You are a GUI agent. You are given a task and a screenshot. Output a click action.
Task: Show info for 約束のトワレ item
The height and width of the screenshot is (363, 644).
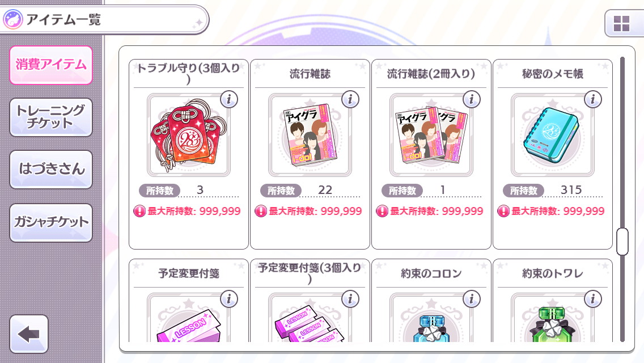click(x=592, y=299)
